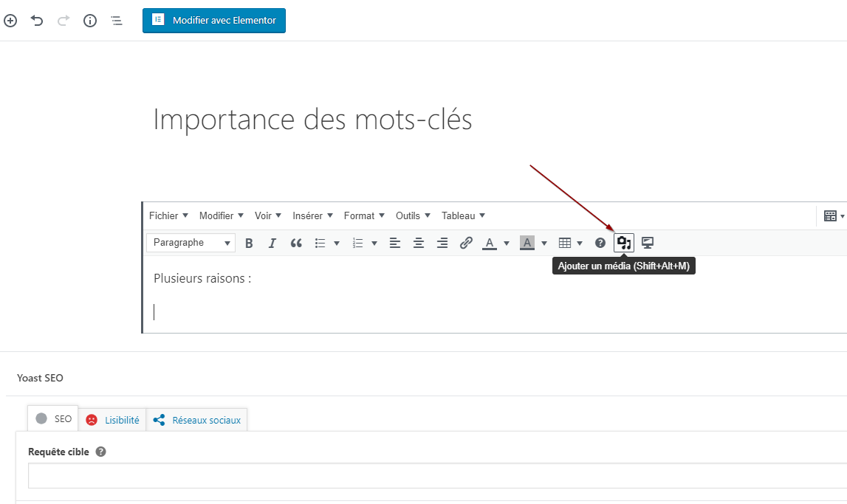Apply the background highlight color

tap(527, 243)
